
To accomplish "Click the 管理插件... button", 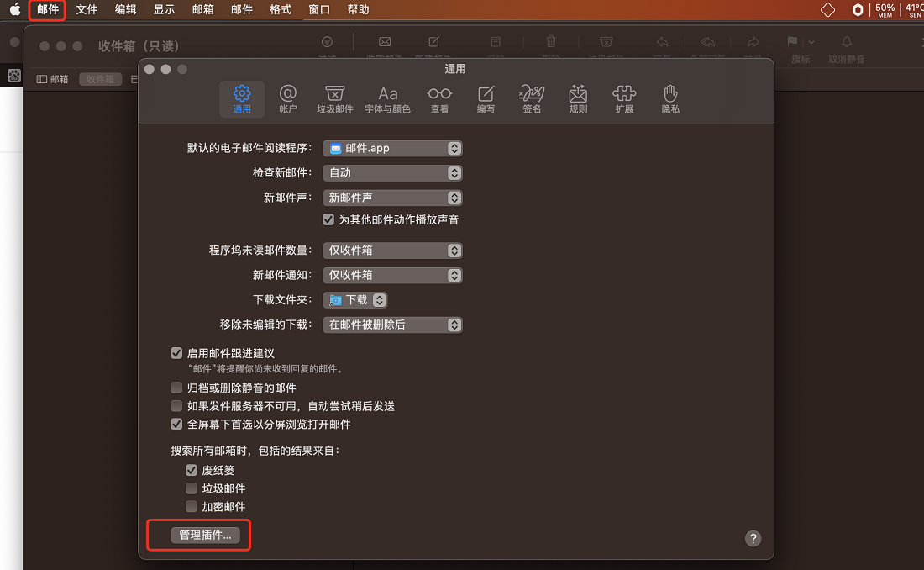I will coord(205,535).
